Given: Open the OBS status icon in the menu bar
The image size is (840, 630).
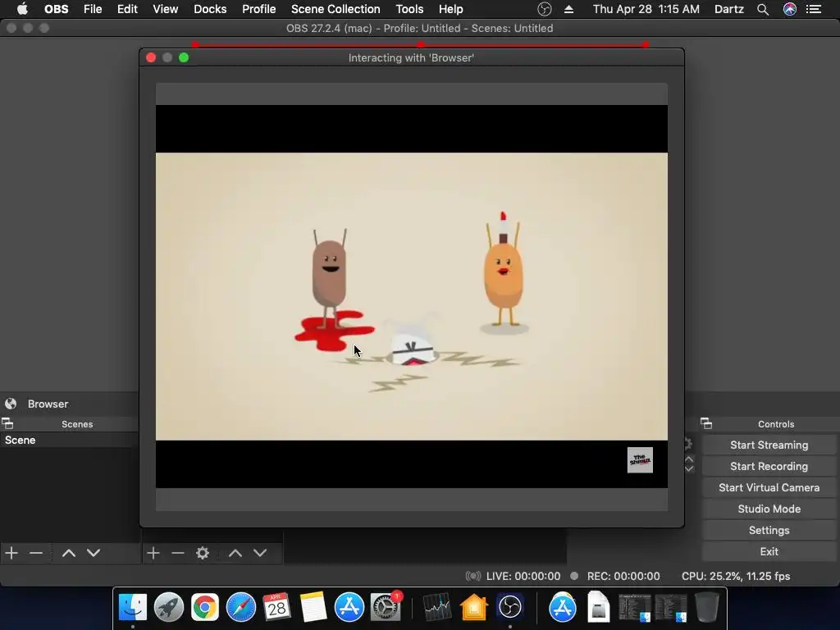Looking at the screenshot, I should click(x=545, y=9).
